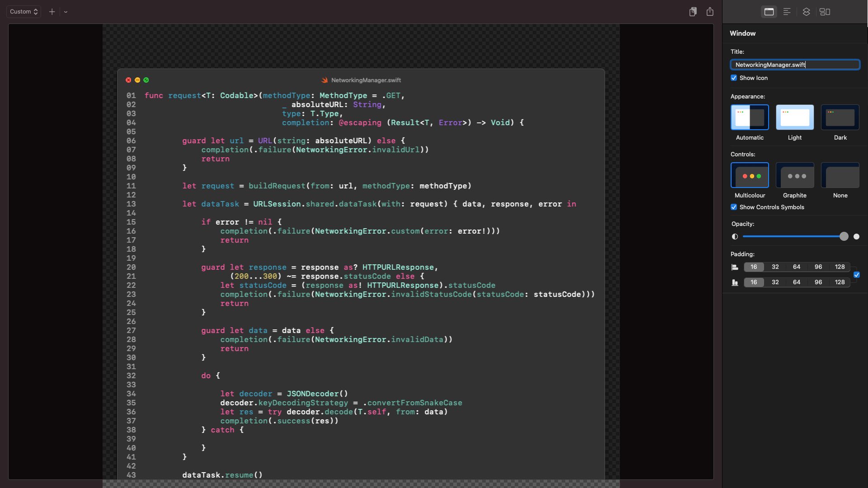Open the chevron menu beside the plus button

coord(66,12)
